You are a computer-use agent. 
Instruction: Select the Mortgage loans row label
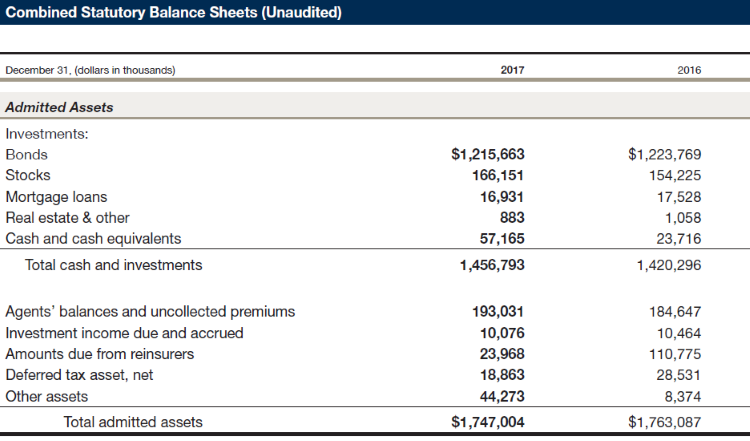pos(56,196)
